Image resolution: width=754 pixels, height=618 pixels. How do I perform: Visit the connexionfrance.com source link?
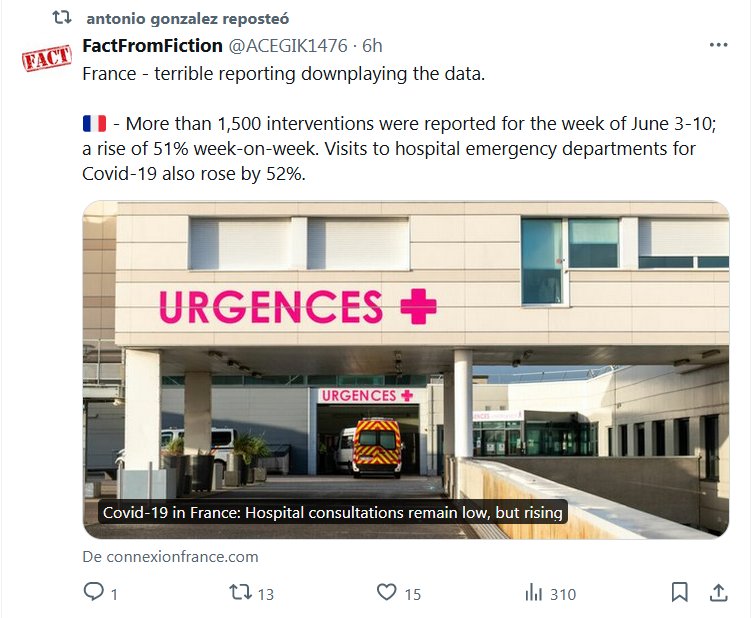(x=170, y=557)
